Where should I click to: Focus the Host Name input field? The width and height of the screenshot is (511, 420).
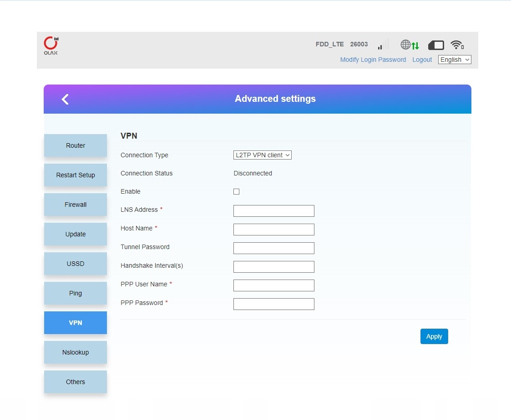[x=274, y=230]
